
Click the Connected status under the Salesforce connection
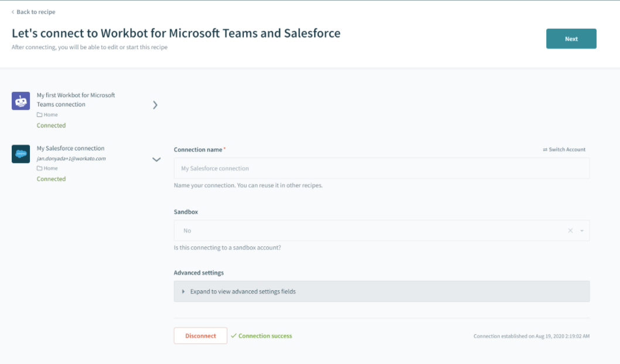(52, 179)
